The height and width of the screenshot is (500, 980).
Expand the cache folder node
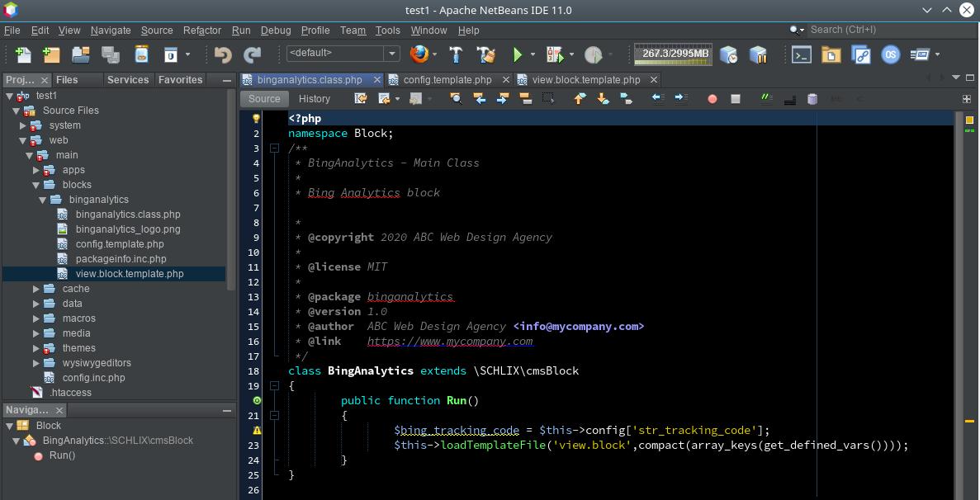click(36, 289)
